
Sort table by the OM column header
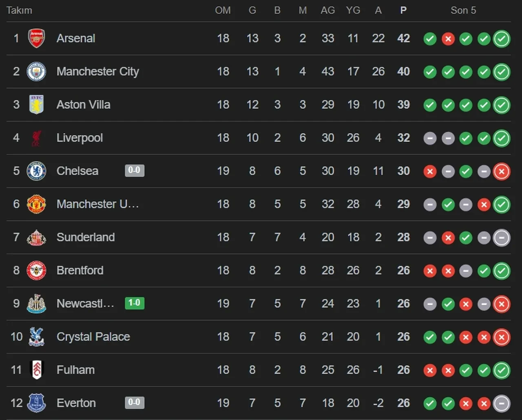pyautogui.click(x=223, y=10)
